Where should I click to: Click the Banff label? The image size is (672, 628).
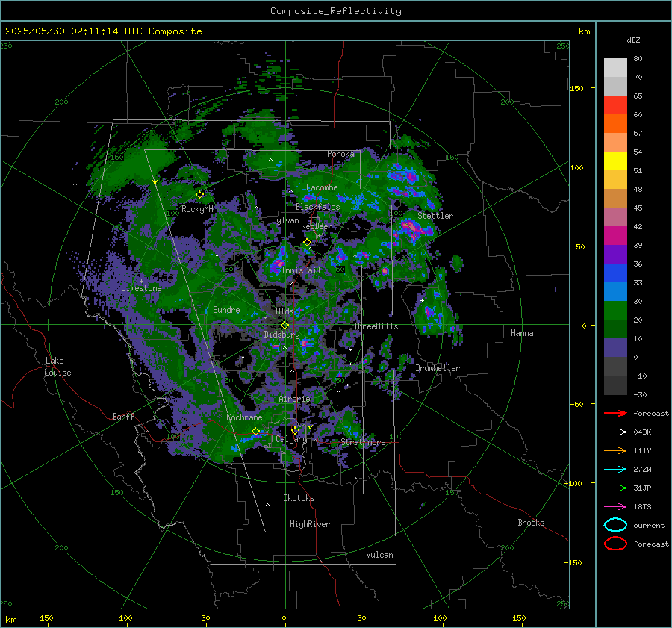(x=123, y=416)
